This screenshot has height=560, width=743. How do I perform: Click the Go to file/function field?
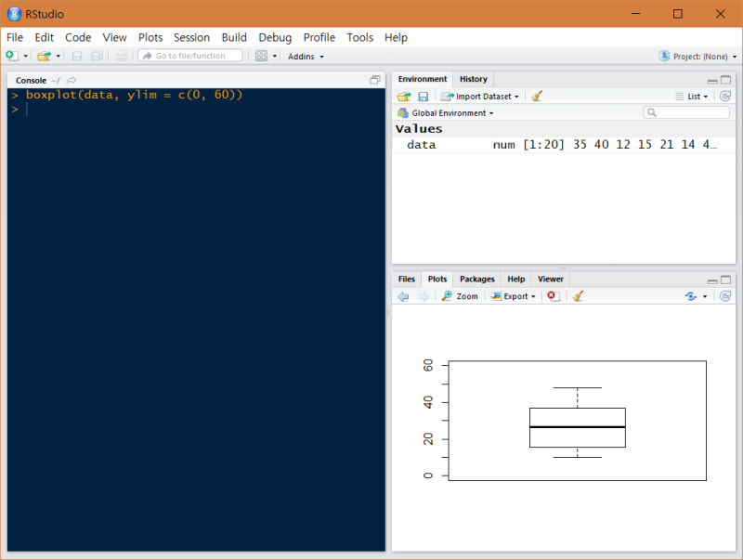pyautogui.click(x=190, y=56)
